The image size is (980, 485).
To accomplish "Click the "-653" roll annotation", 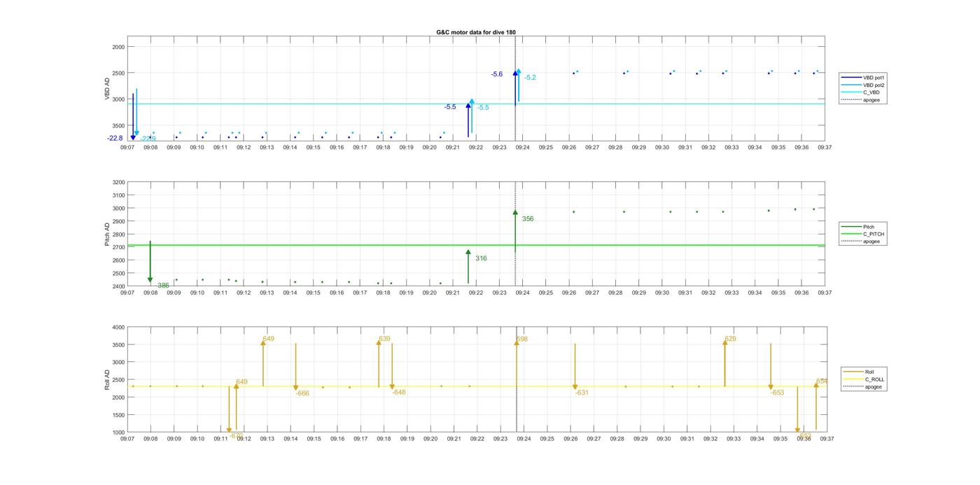I will click(x=777, y=393).
